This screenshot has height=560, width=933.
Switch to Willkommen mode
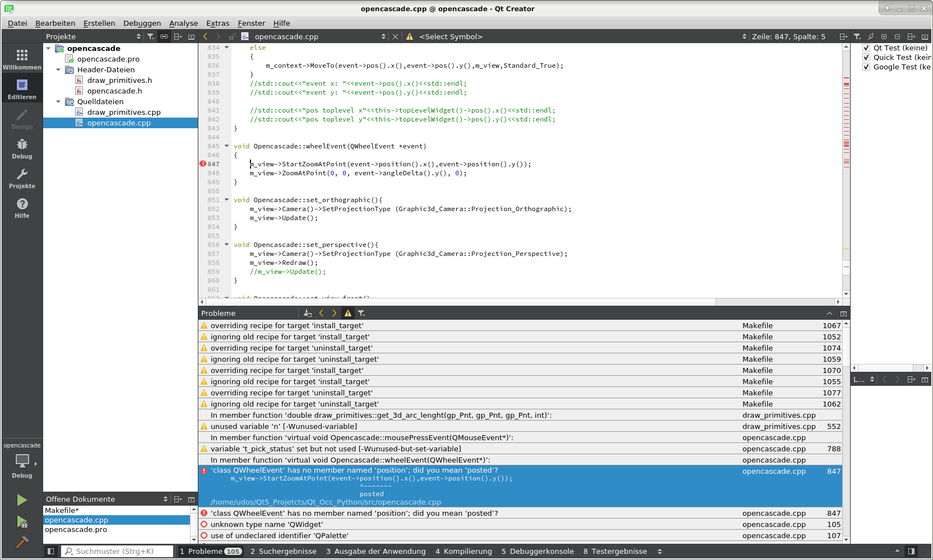tap(22, 59)
